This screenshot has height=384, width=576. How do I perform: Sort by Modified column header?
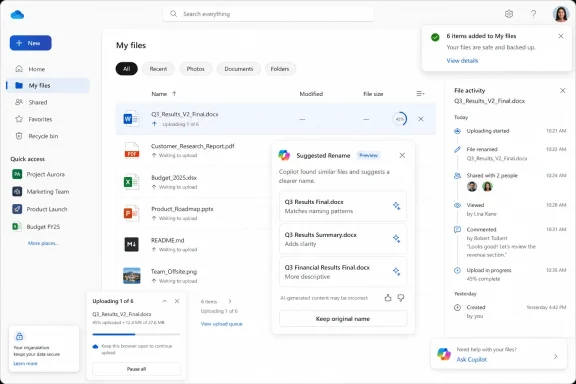(311, 94)
